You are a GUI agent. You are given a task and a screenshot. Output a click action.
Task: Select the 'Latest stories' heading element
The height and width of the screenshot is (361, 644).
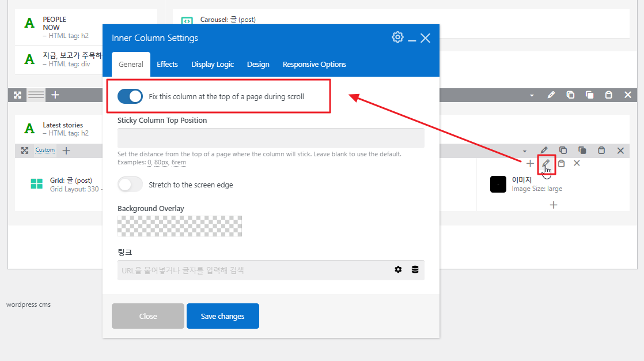click(59, 129)
